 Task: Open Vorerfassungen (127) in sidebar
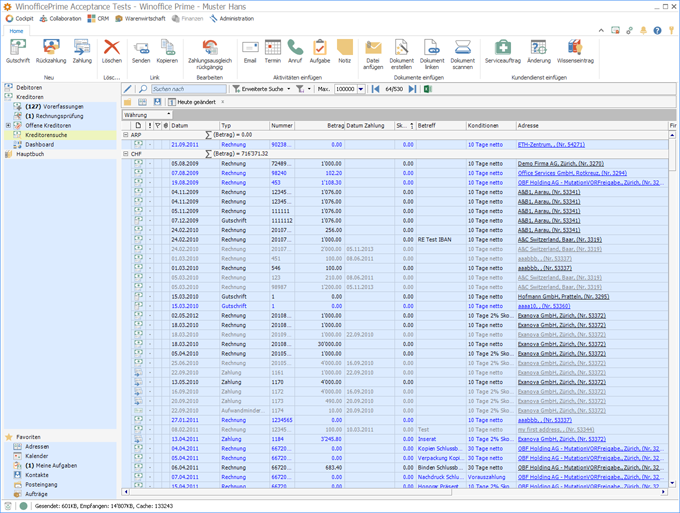(x=54, y=106)
